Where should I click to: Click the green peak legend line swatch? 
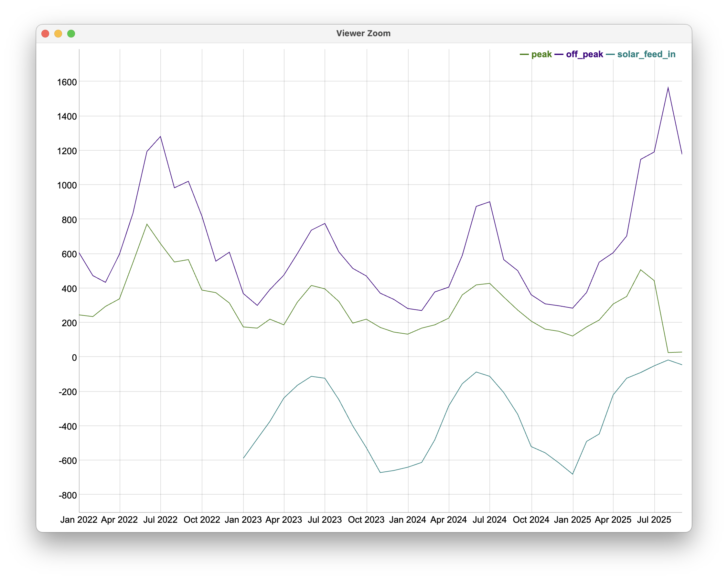click(x=524, y=54)
